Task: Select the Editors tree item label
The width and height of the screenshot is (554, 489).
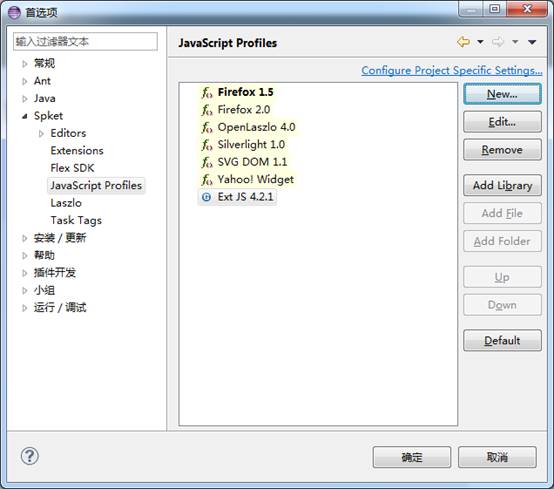Action: coord(68,133)
